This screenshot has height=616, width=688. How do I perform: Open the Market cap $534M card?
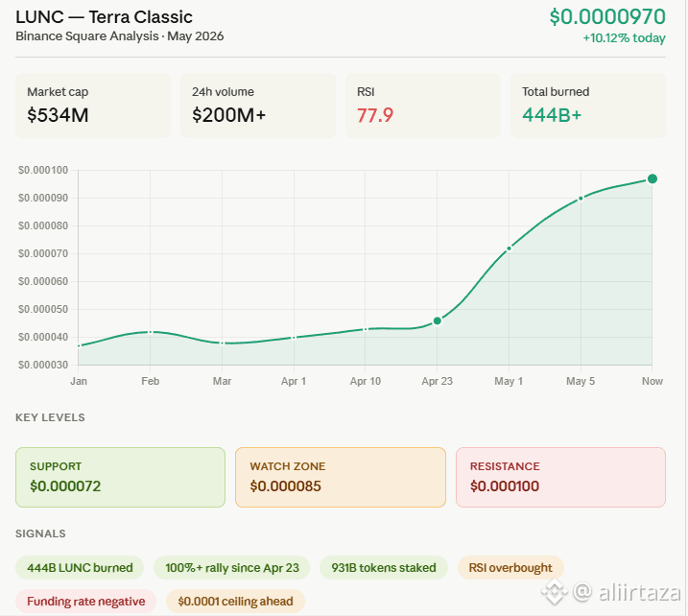tap(93, 106)
